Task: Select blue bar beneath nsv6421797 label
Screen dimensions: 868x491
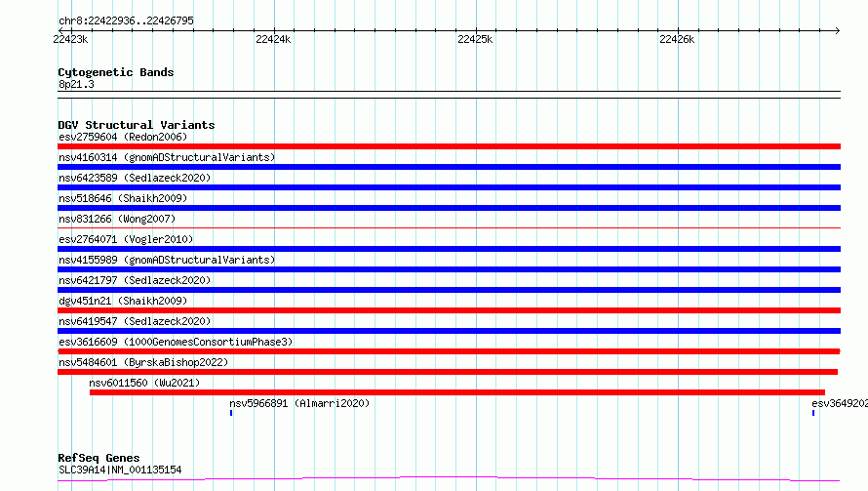Action: click(x=449, y=290)
